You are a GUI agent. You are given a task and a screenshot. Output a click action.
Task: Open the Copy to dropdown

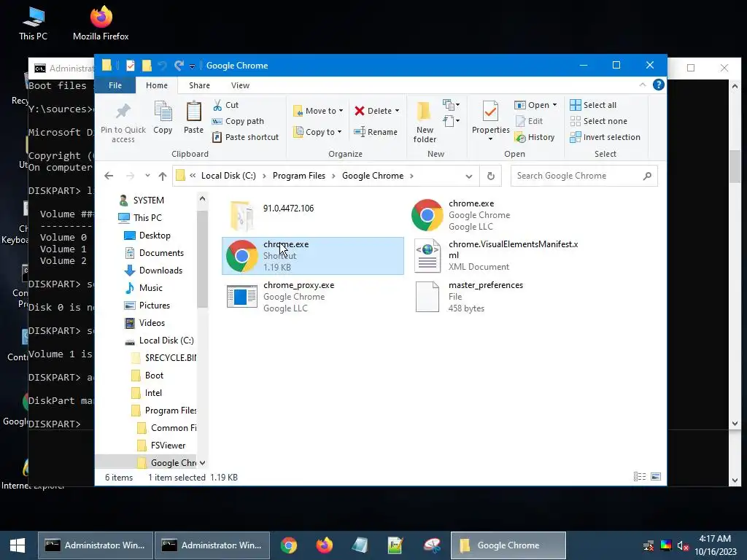click(x=317, y=132)
